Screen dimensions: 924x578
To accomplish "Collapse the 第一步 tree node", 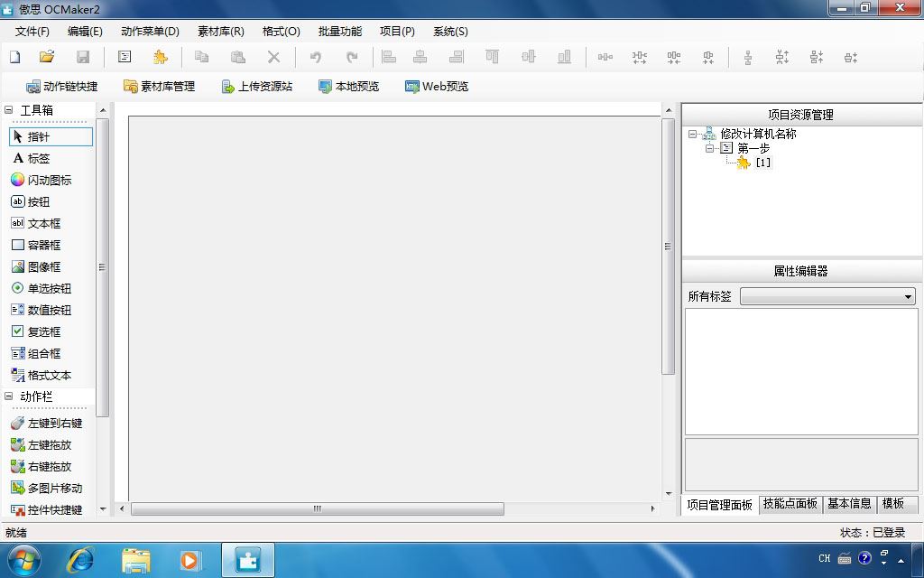I will tap(709, 148).
